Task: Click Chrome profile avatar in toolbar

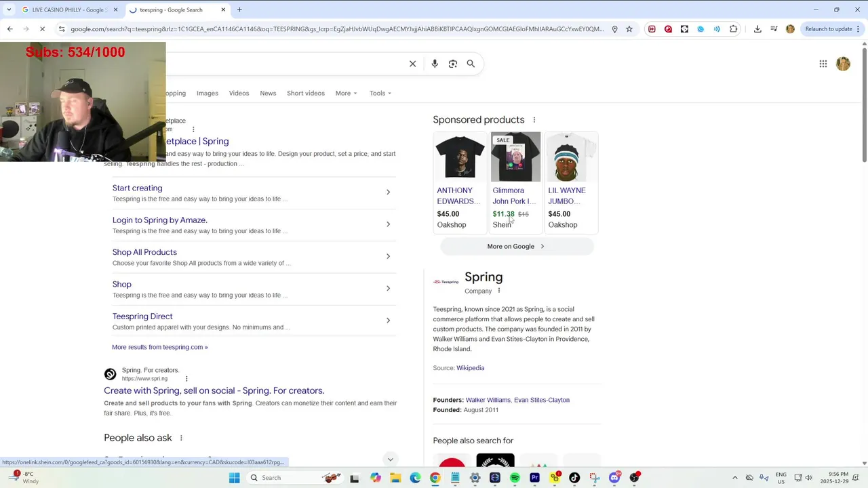Action: 790,29
